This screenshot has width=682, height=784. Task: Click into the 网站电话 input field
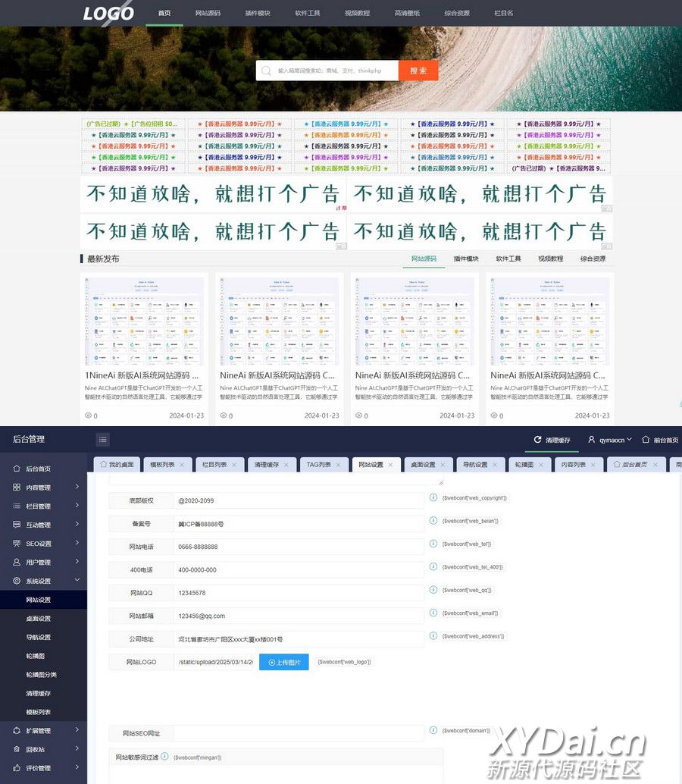(298, 547)
